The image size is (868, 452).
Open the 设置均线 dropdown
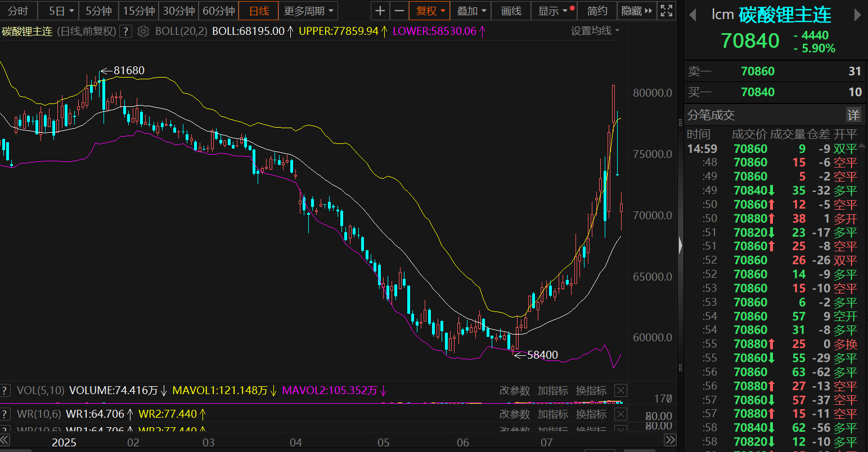pos(595,31)
